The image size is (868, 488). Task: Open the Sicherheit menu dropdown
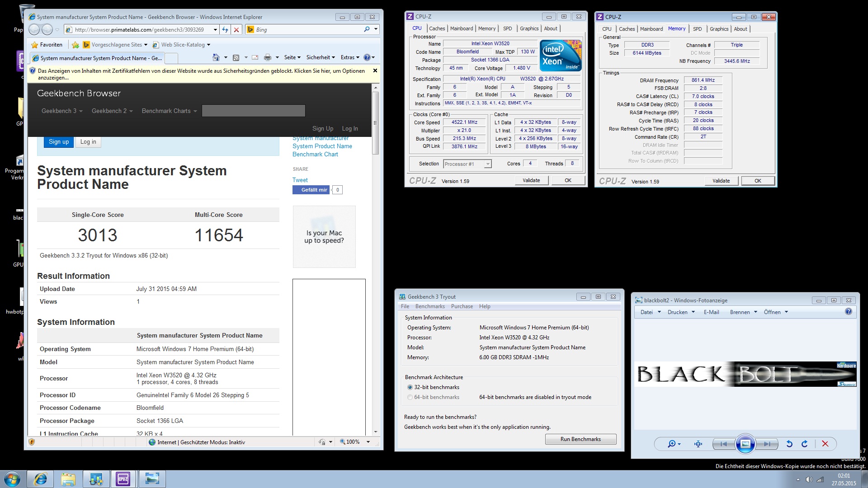pyautogui.click(x=321, y=57)
